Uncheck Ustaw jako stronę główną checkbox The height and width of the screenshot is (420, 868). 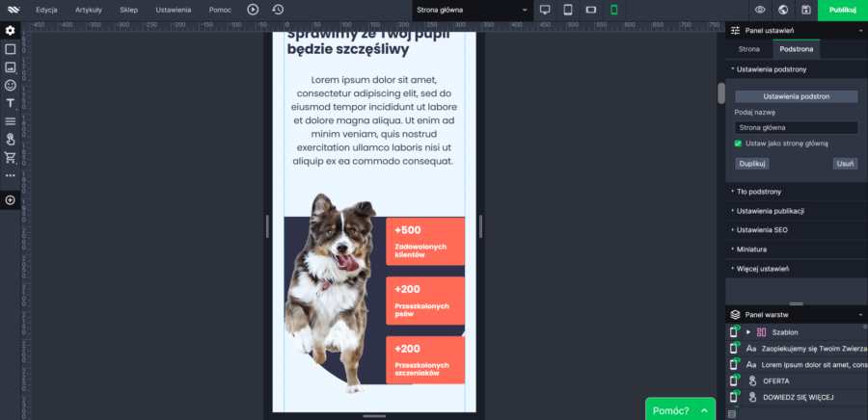click(x=738, y=144)
